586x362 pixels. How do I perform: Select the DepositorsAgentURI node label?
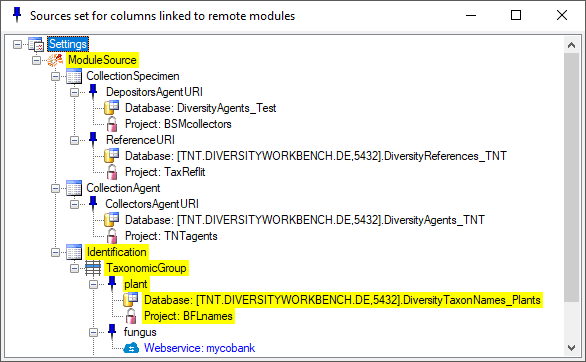(154, 92)
